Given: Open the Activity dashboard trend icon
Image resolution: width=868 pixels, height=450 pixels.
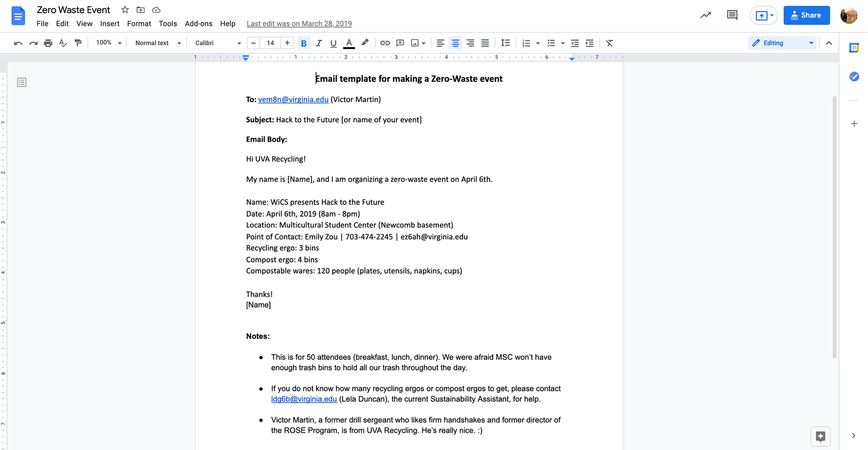Looking at the screenshot, I should pyautogui.click(x=706, y=15).
